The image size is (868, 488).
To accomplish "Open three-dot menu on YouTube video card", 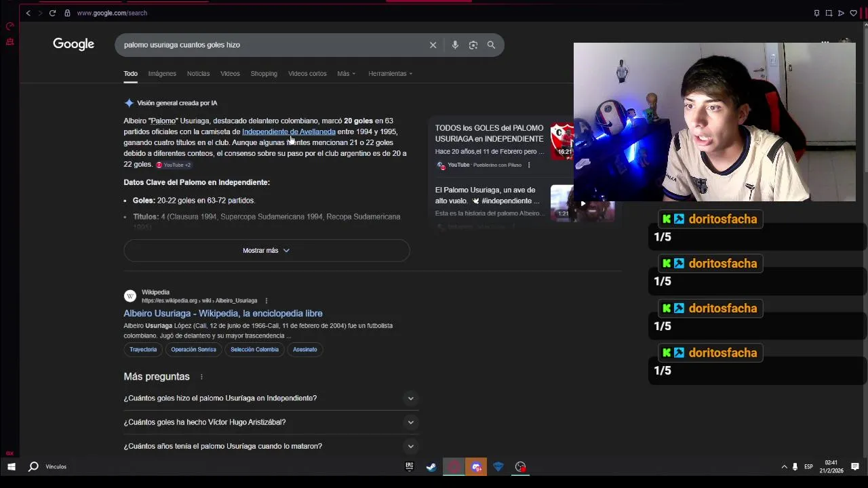I will (529, 165).
